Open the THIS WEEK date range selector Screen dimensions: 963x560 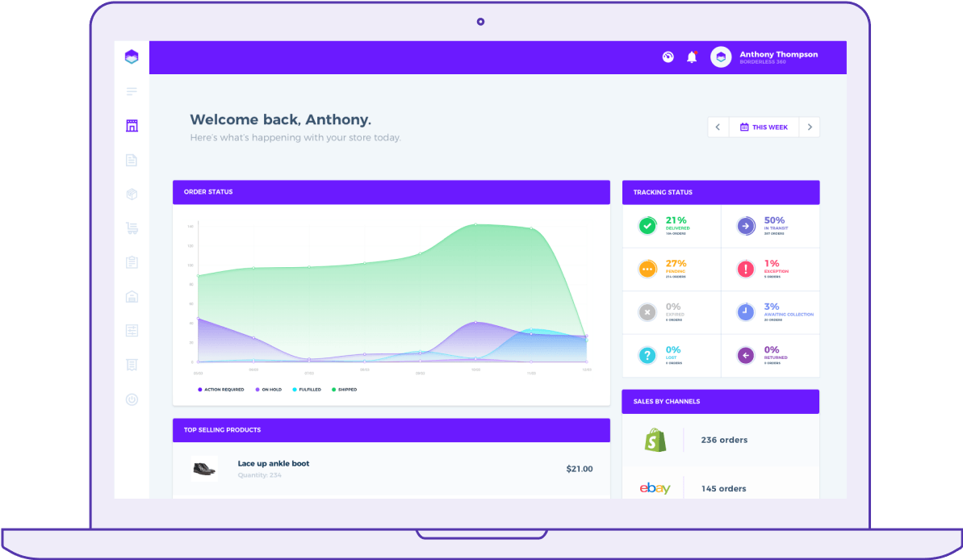click(764, 127)
